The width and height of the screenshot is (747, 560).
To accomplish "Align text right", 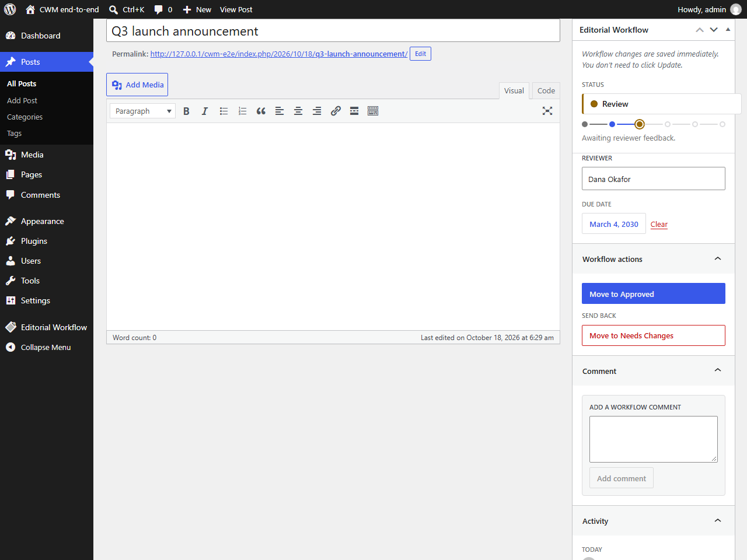I will click(317, 111).
